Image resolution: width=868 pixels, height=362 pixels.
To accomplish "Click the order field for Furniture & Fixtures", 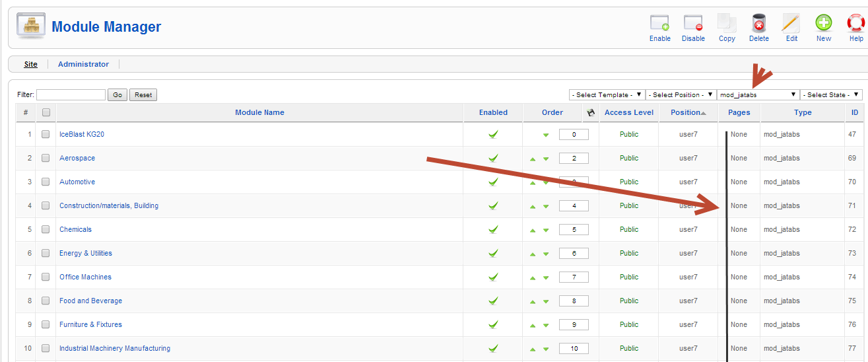I will tap(574, 325).
